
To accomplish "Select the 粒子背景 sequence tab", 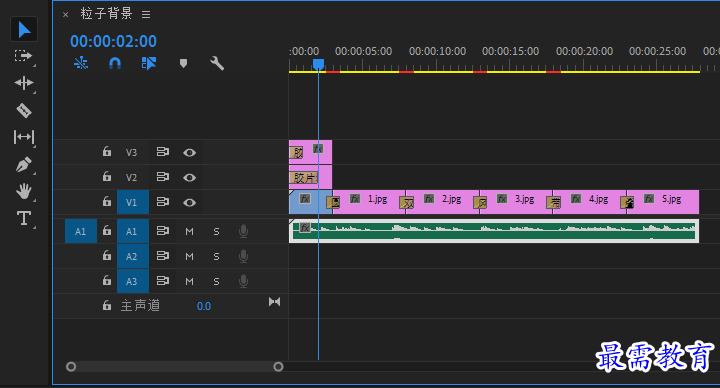I will click(x=107, y=14).
